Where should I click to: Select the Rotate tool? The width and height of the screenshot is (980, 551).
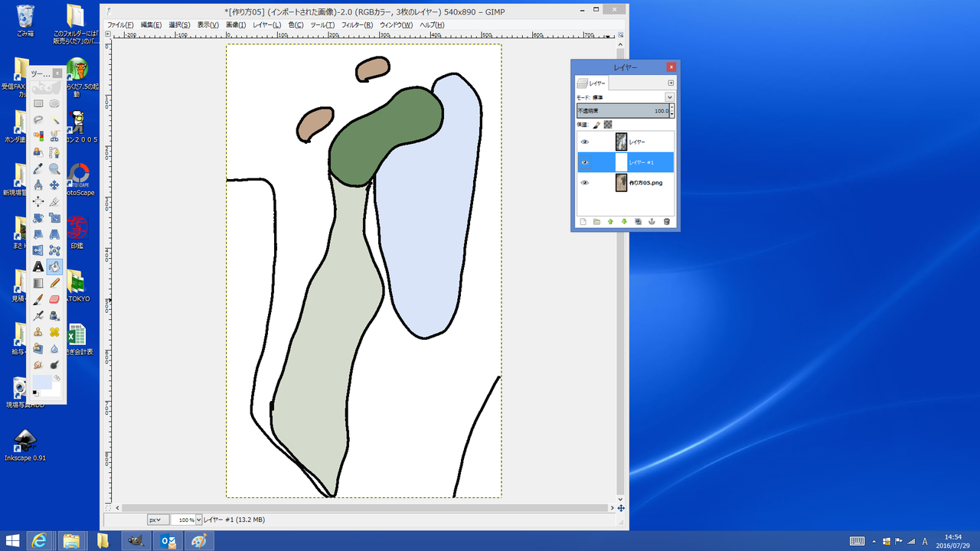pos(38,218)
